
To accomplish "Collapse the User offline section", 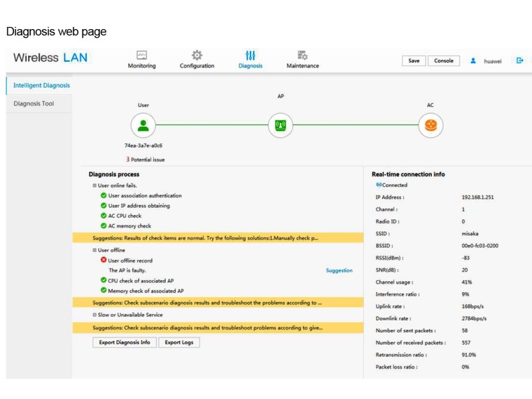I will click(95, 250).
